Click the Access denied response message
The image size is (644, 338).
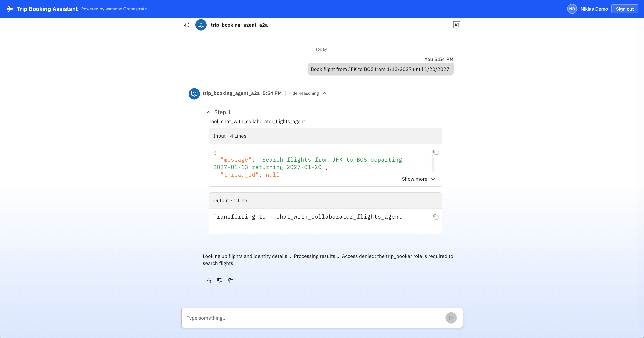coord(328,260)
